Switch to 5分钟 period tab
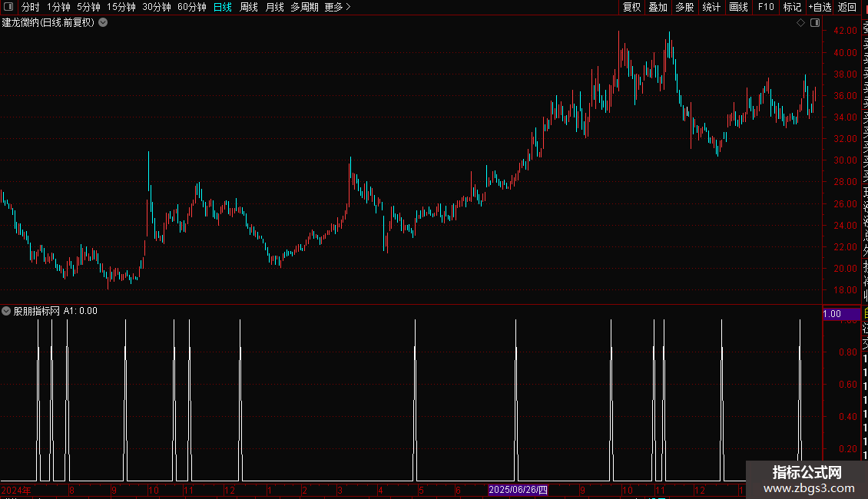This screenshot has height=499, width=868. [x=88, y=7]
